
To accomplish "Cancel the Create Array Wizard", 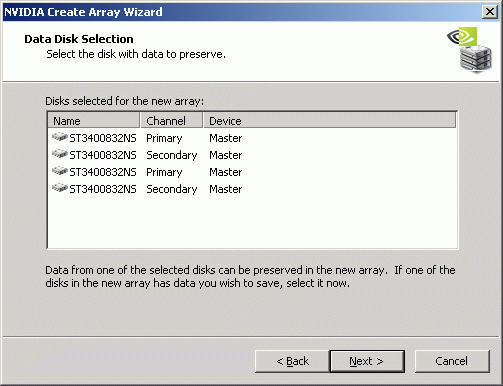I will pos(452,361).
